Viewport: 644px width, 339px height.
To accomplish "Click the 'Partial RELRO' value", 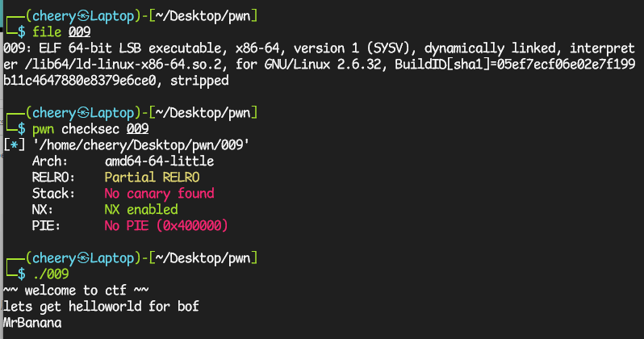I will tap(152, 177).
